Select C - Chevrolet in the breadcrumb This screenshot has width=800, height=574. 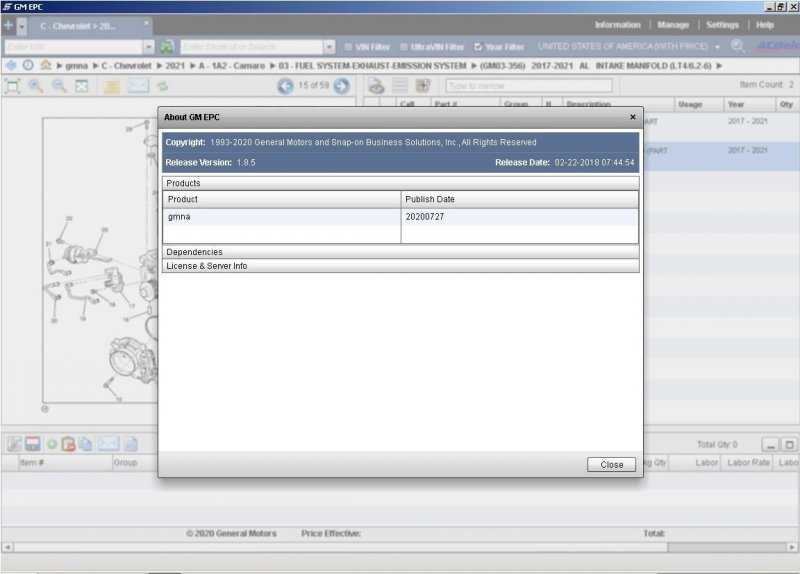point(126,66)
